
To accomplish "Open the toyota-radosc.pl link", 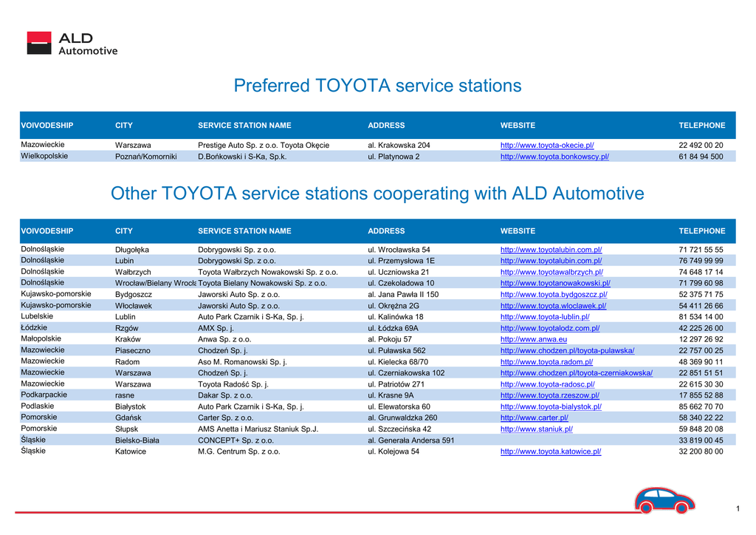I will (547, 384).
